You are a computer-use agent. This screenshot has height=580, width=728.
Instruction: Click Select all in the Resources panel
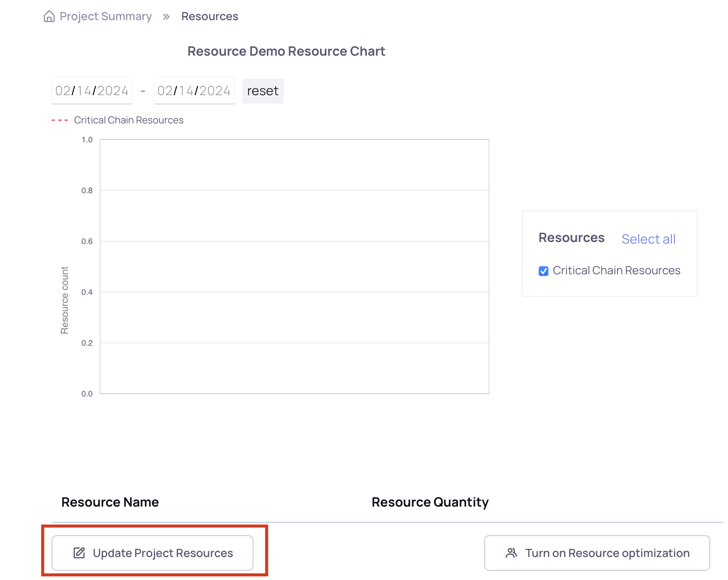649,239
